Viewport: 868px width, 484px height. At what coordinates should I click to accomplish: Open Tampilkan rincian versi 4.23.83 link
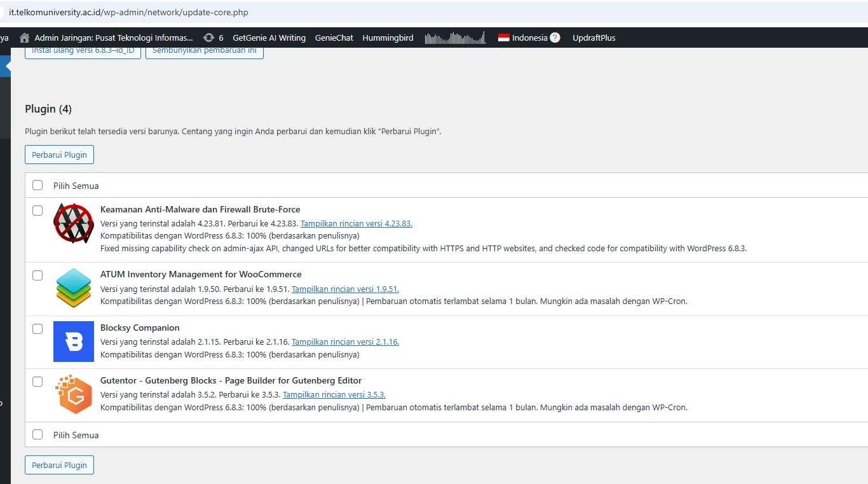[356, 223]
